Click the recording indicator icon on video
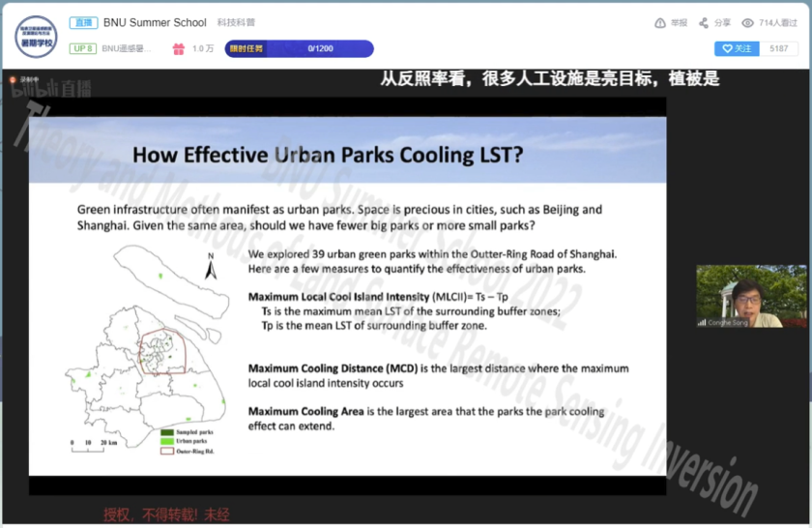This screenshot has width=812, height=528. tap(14, 80)
